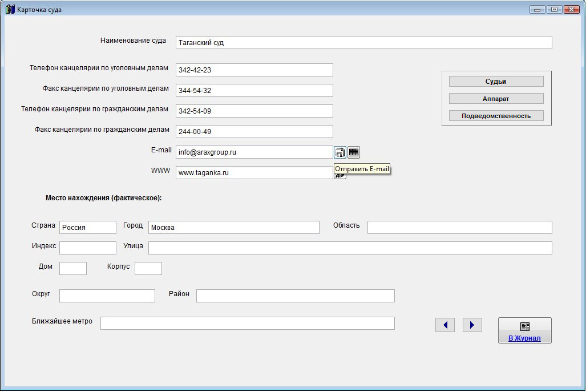The width and height of the screenshot is (586, 392).
Task: Click the Ближайшее метро field
Action: coord(247,324)
